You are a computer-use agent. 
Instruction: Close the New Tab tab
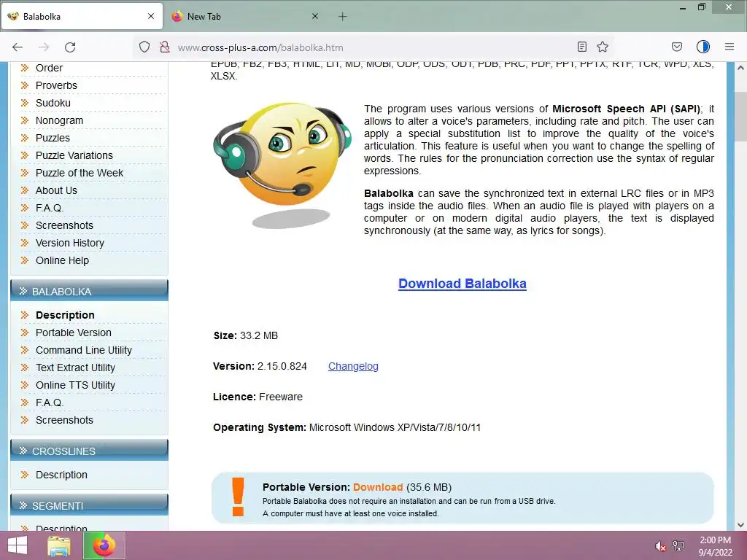tap(315, 16)
